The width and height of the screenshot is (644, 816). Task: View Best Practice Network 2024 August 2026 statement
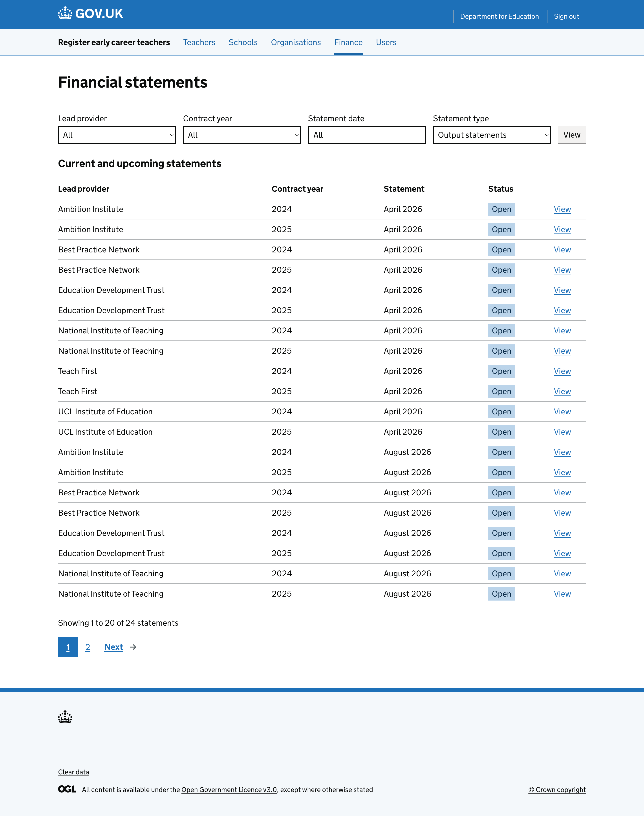pyautogui.click(x=562, y=493)
